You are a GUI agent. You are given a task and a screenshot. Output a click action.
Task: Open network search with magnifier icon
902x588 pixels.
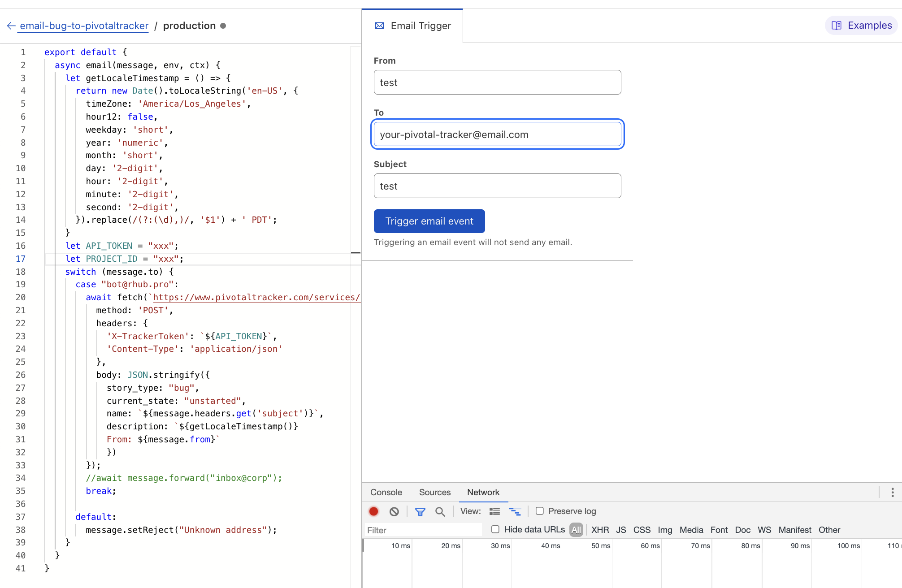[x=440, y=511]
